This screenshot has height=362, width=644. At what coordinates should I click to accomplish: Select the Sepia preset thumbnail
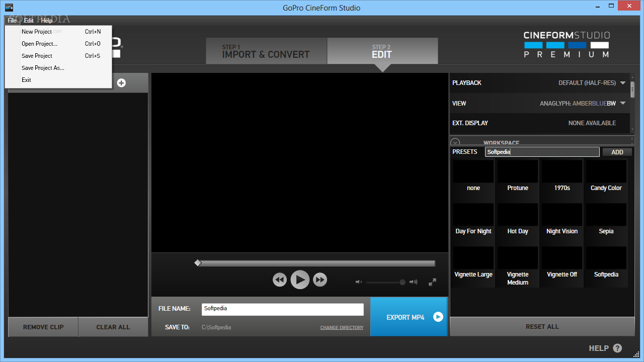click(x=606, y=215)
